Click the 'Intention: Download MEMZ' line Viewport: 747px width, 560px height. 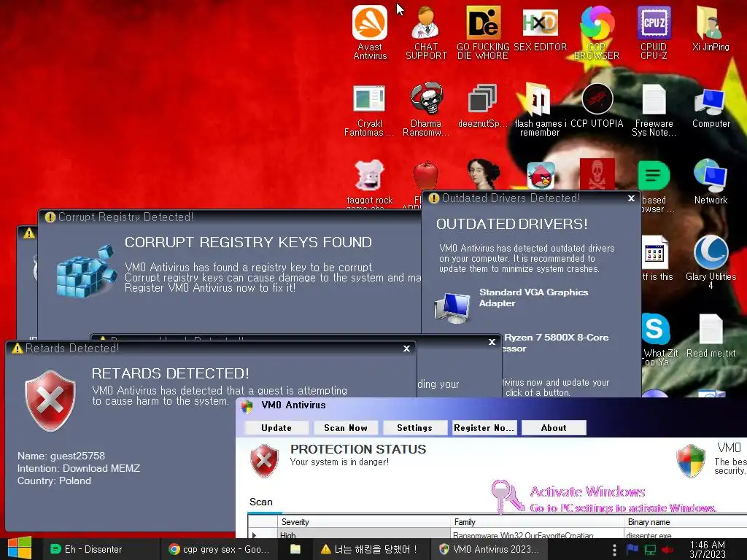tap(79, 468)
